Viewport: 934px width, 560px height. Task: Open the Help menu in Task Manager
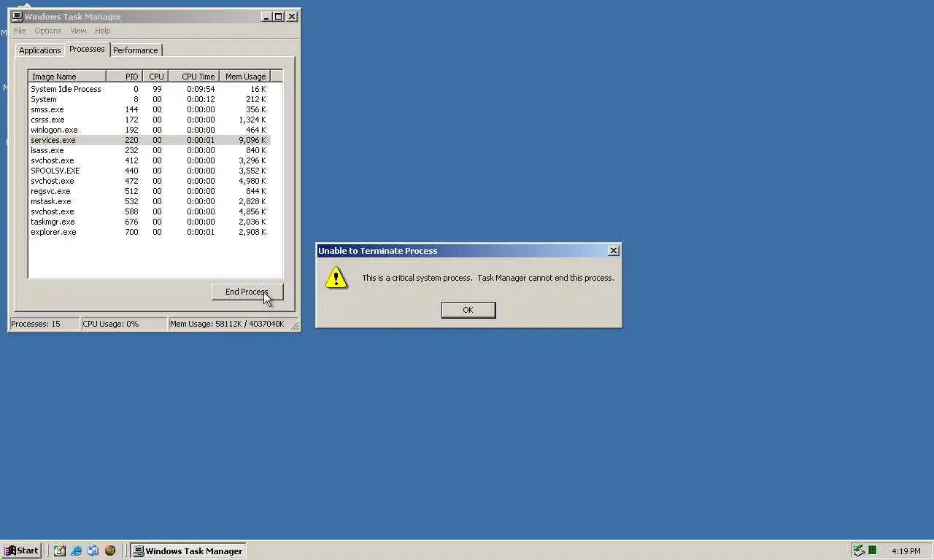(x=103, y=31)
